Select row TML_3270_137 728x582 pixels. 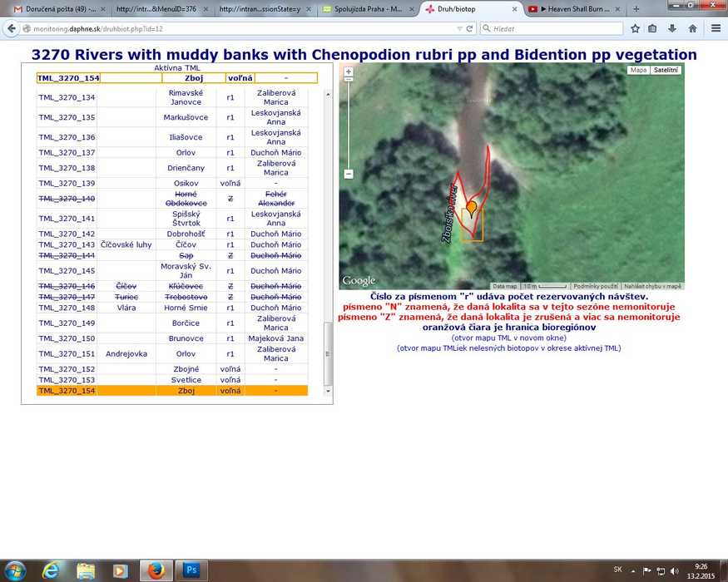(171, 153)
